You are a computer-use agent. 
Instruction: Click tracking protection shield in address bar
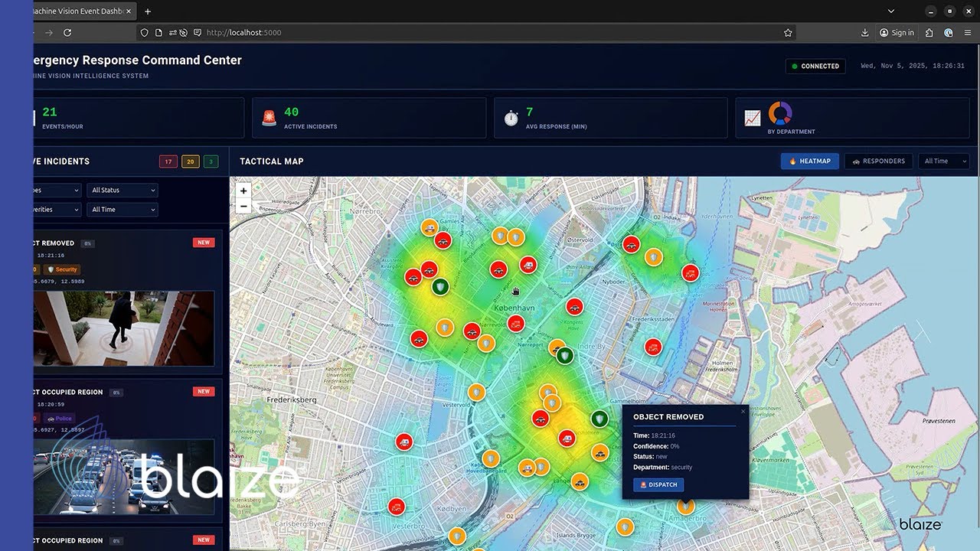144,33
